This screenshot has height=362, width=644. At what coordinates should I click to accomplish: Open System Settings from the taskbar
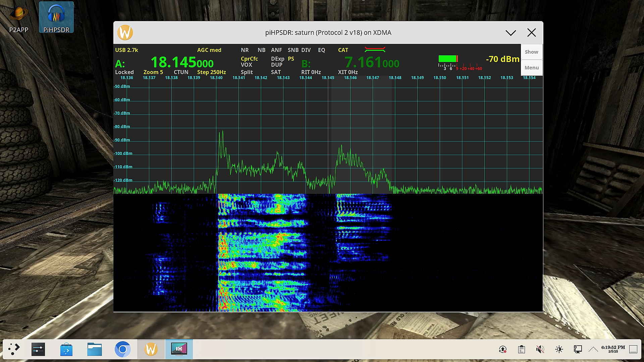[38, 349]
